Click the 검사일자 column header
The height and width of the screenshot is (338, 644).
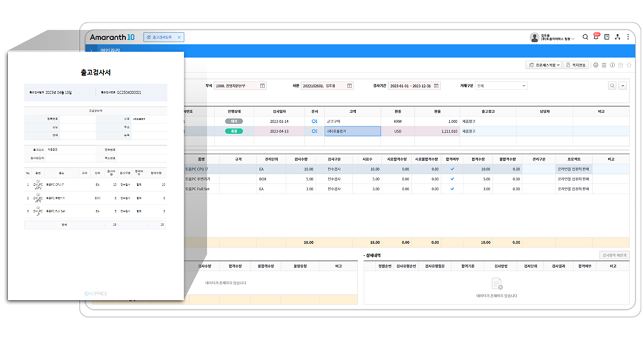[279, 112]
